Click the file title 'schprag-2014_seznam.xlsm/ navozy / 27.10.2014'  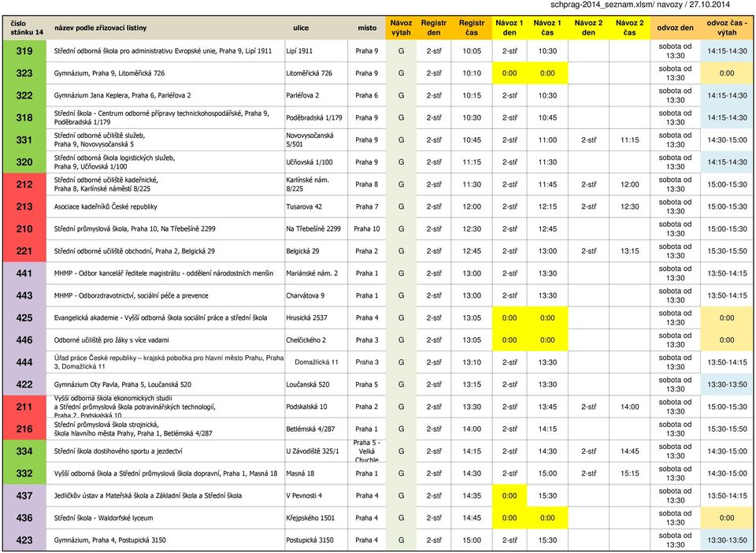point(640,5)
